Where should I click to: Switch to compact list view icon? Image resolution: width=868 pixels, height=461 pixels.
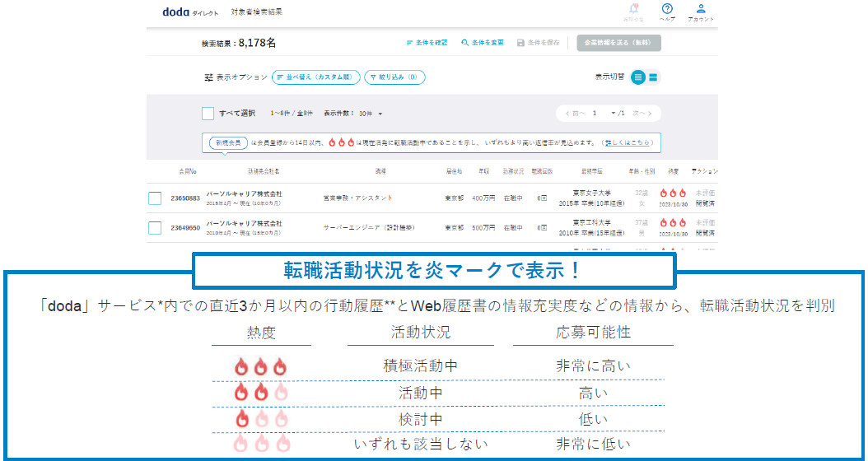click(x=638, y=77)
